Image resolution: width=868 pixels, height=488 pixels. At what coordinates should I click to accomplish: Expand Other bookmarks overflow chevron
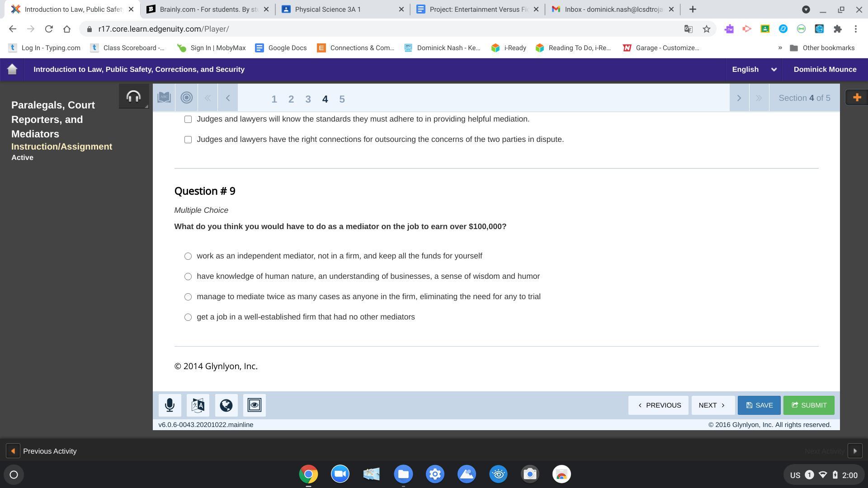tap(780, 48)
